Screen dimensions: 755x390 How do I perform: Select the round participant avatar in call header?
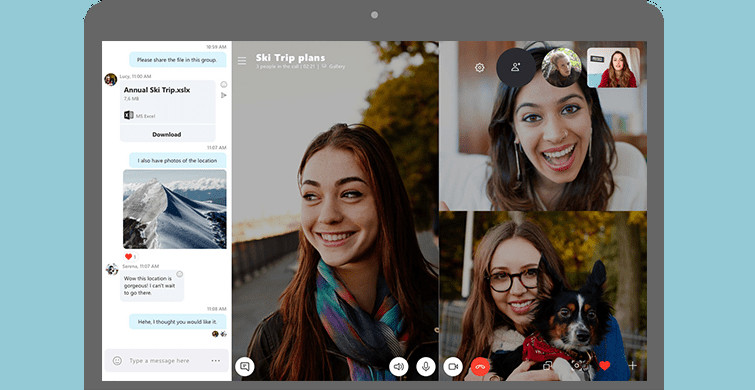point(561,67)
